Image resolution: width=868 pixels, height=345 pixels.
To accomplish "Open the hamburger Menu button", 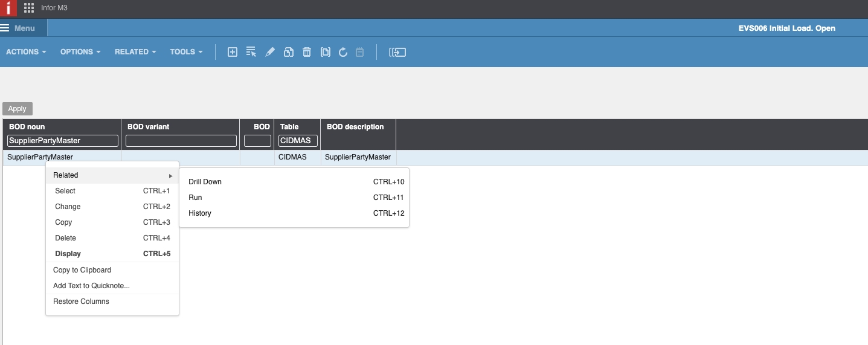I will point(18,28).
